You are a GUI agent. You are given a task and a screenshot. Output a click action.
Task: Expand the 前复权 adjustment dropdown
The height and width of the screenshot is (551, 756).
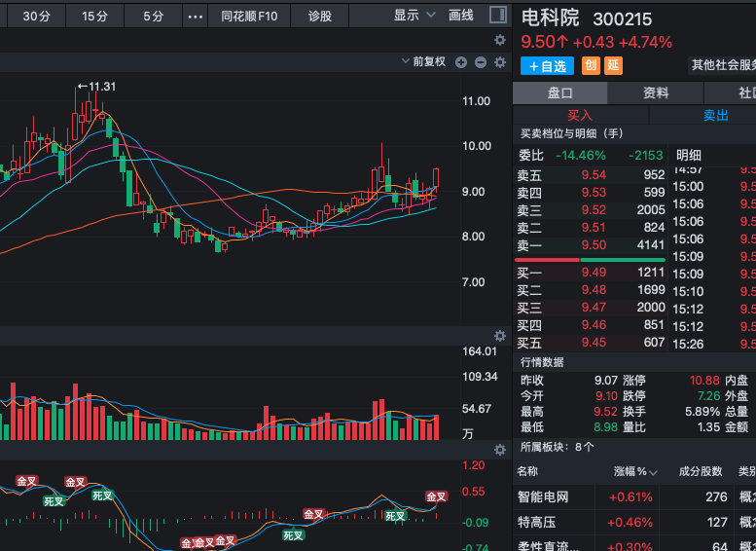424,61
